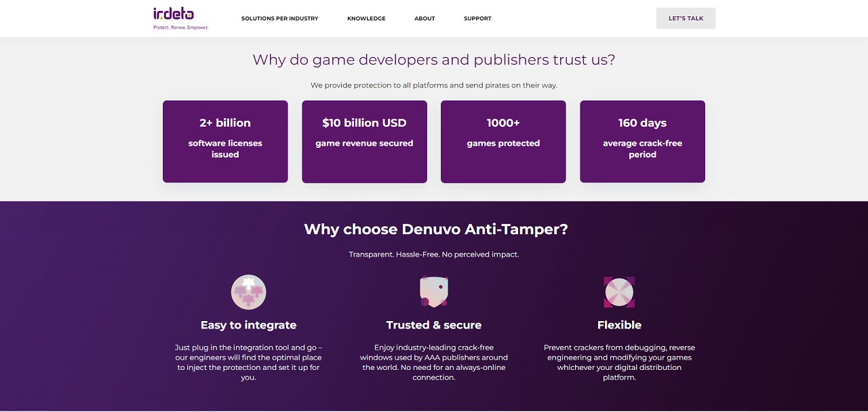Select the $10 billion USD revenue card
Image resolution: width=868 pixels, height=412 pixels.
point(364,142)
